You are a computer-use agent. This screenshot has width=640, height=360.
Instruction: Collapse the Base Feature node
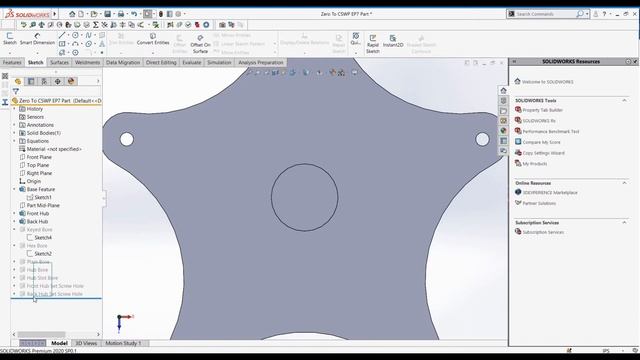pyautogui.click(x=14, y=189)
